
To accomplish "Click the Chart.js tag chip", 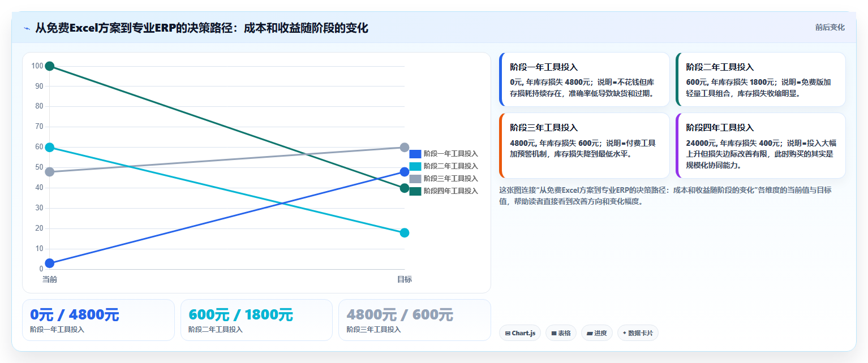I will (x=520, y=333).
